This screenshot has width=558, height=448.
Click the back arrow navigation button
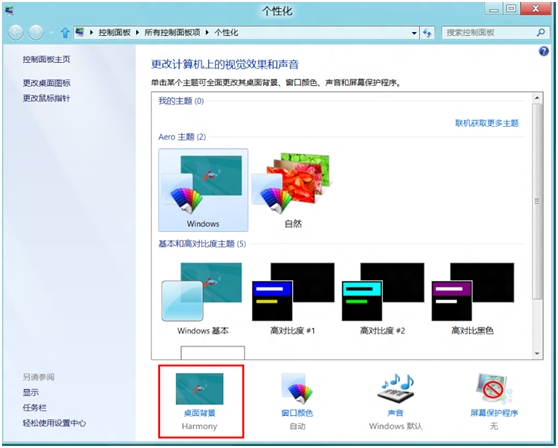[16, 33]
